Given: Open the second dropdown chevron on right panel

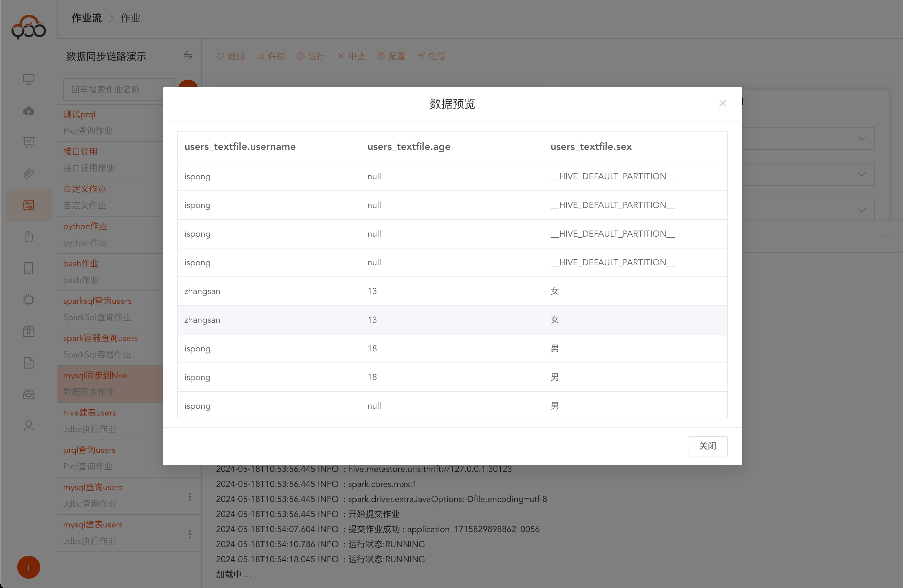Looking at the screenshot, I should (862, 174).
